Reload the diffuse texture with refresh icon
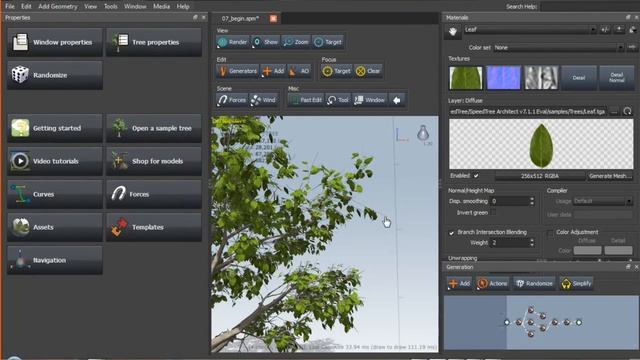The image size is (640, 360). [627, 111]
